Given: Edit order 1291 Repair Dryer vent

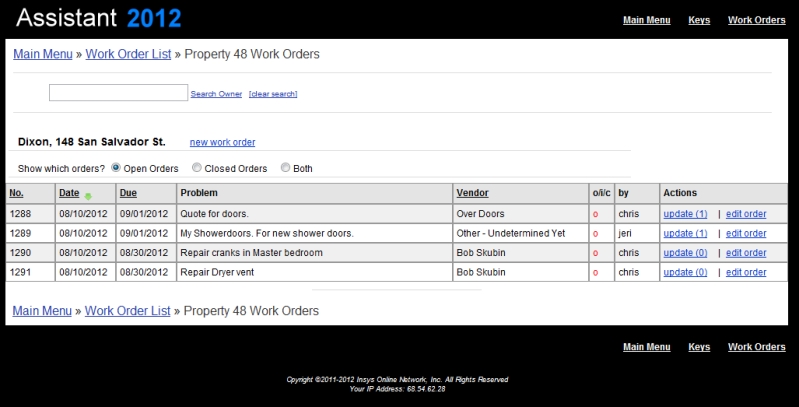Looking at the screenshot, I should point(746,272).
